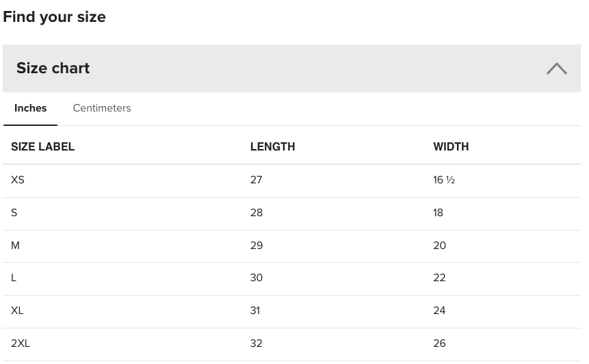Viewport: 589px width, 364px height.
Task: Collapse the Size chart chevron arrow
Action: [x=556, y=68]
